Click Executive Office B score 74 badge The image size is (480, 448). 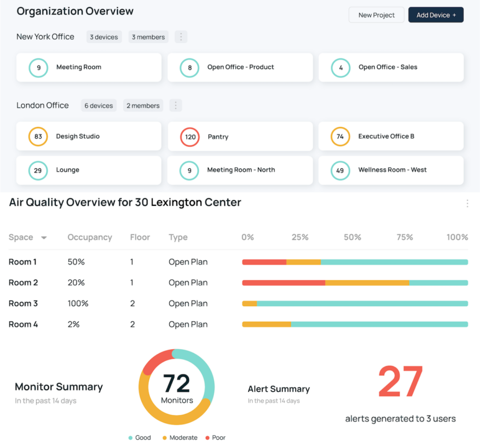click(x=340, y=137)
